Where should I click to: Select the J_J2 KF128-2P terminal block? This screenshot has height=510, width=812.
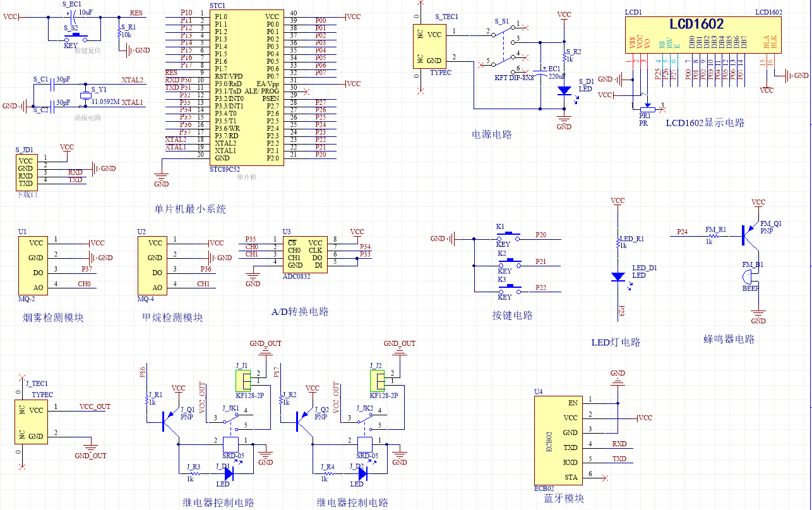377,381
